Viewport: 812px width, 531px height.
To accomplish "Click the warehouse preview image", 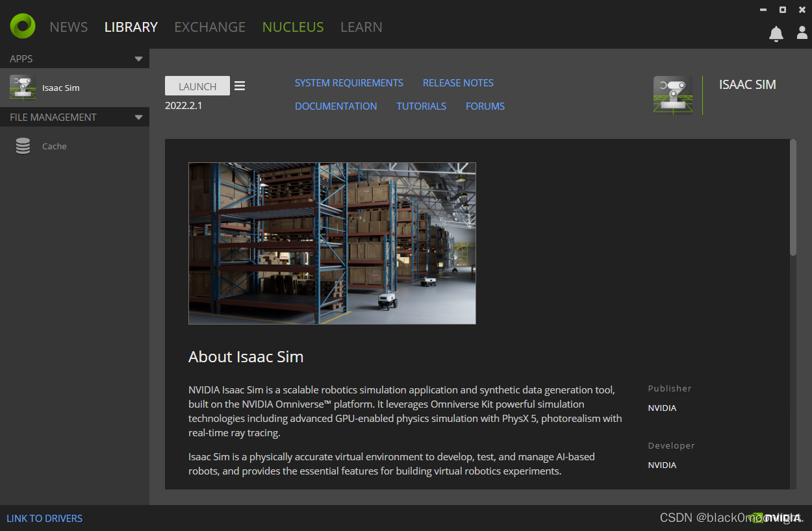I will pos(332,243).
